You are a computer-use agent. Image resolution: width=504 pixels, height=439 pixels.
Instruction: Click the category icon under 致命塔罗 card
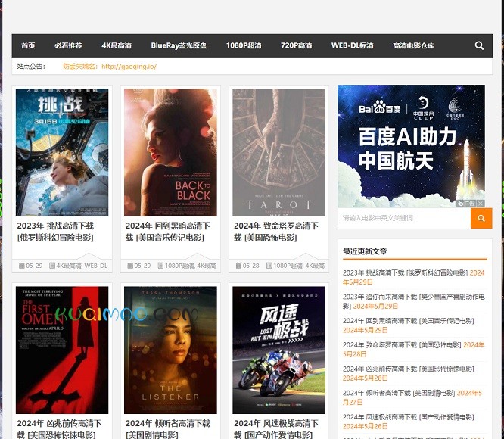click(x=269, y=266)
